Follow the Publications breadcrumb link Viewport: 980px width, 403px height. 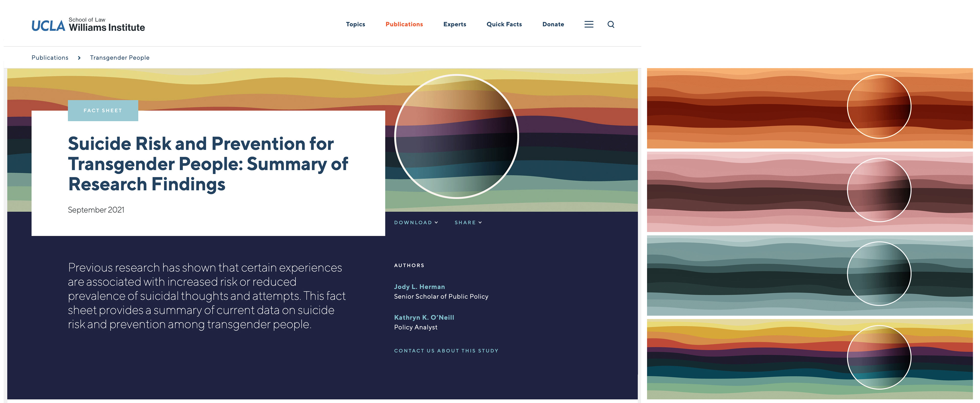(50, 57)
